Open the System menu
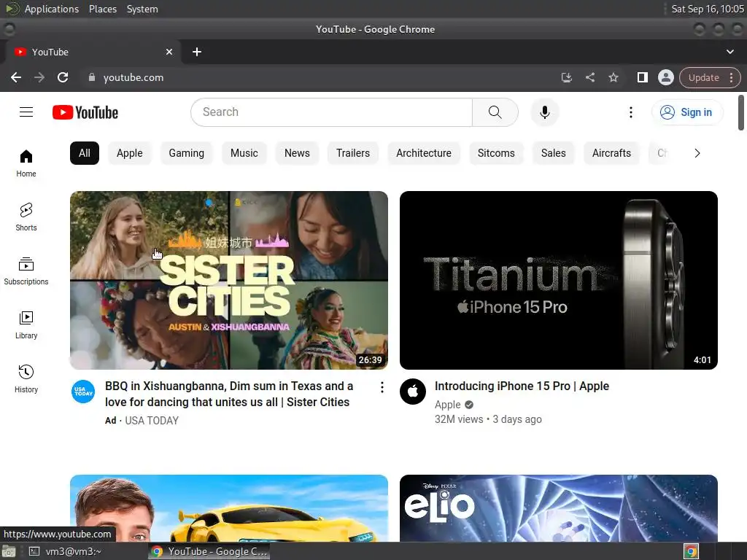 point(142,9)
